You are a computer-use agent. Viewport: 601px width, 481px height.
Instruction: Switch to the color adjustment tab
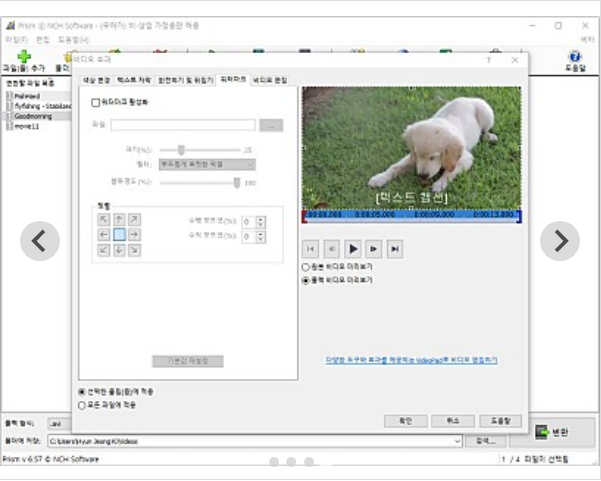pyautogui.click(x=97, y=80)
